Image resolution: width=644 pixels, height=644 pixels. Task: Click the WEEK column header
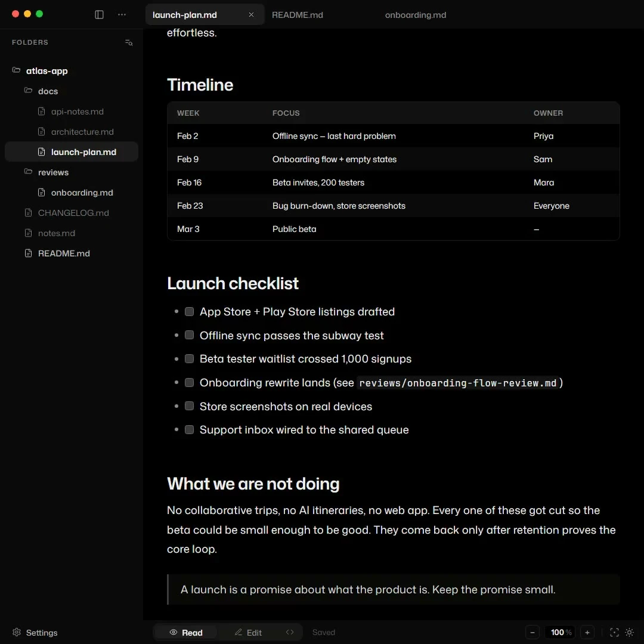[188, 113]
